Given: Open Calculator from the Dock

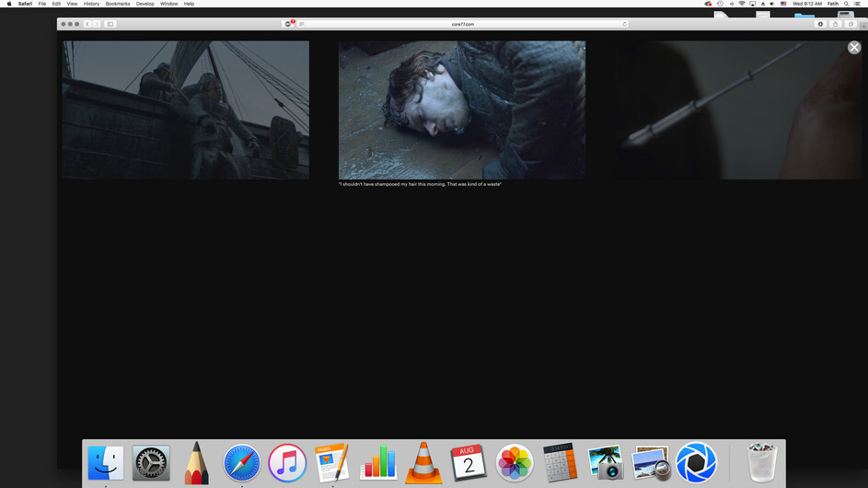Looking at the screenshot, I should [560, 462].
